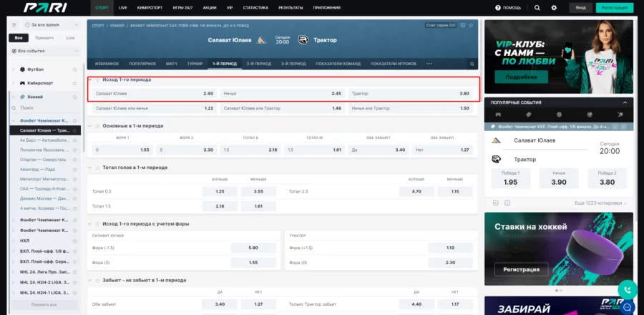Open the blue chat support button

click(627, 308)
